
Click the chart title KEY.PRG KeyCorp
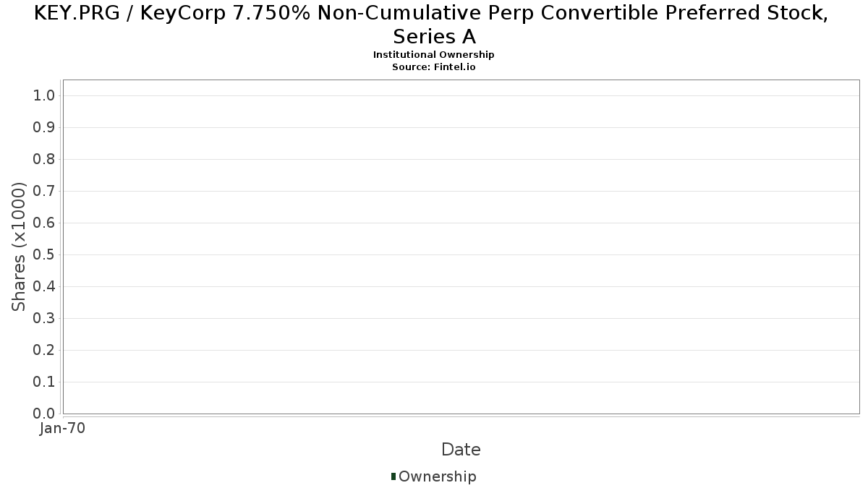click(x=432, y=13)
